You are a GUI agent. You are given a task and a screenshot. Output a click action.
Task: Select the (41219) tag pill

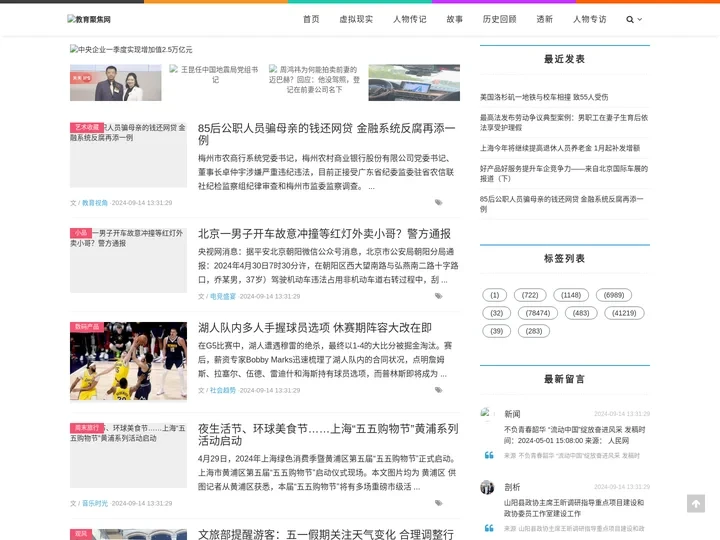click(x=624, y=313)
